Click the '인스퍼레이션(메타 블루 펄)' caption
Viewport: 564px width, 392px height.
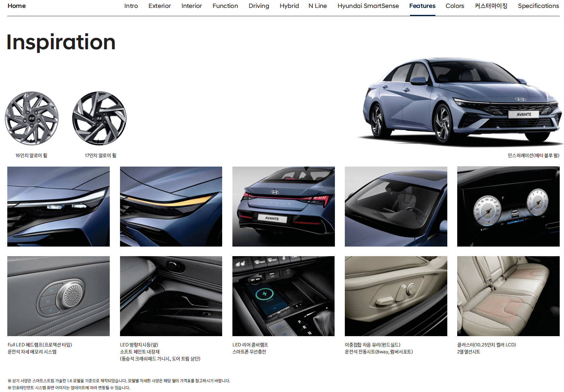pos(534,155)
